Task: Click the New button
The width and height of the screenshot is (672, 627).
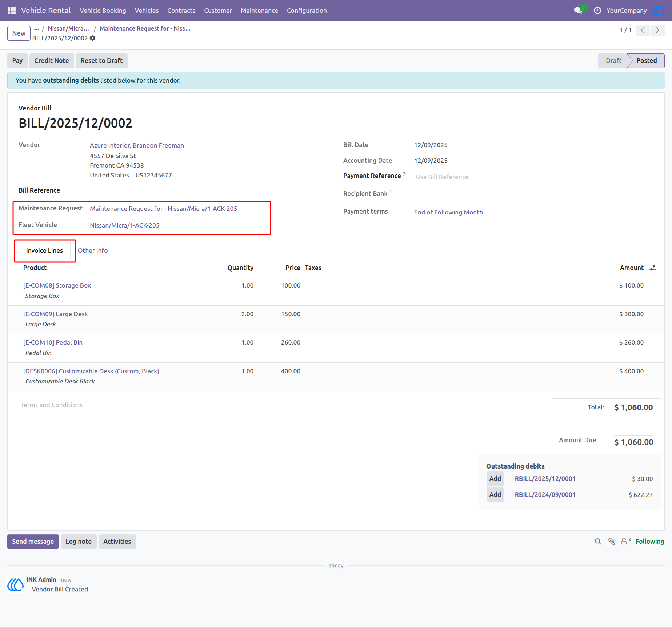Action: [19, 33]
